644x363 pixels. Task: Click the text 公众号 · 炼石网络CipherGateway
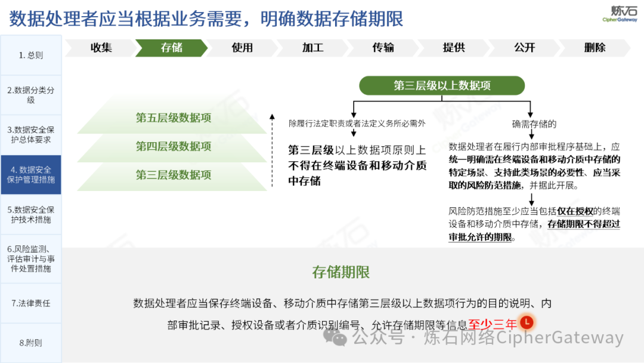tap(488, 337)
